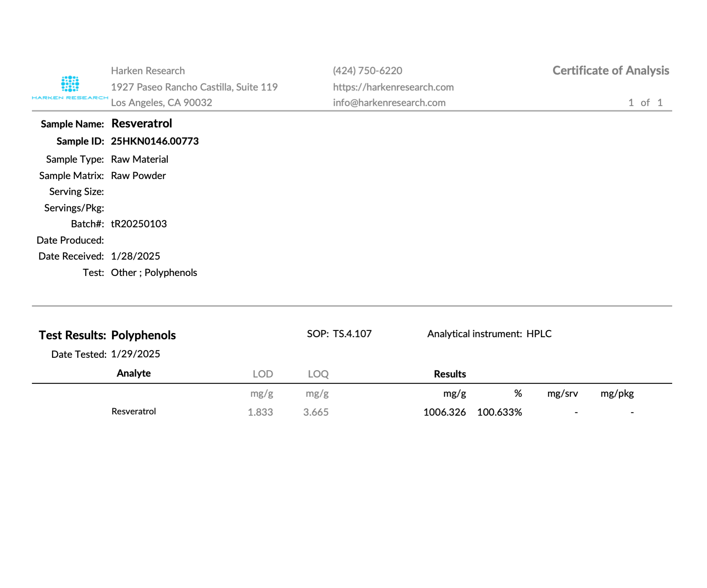Click the LOQ column header
707x588 pixels.
(318, 374)
